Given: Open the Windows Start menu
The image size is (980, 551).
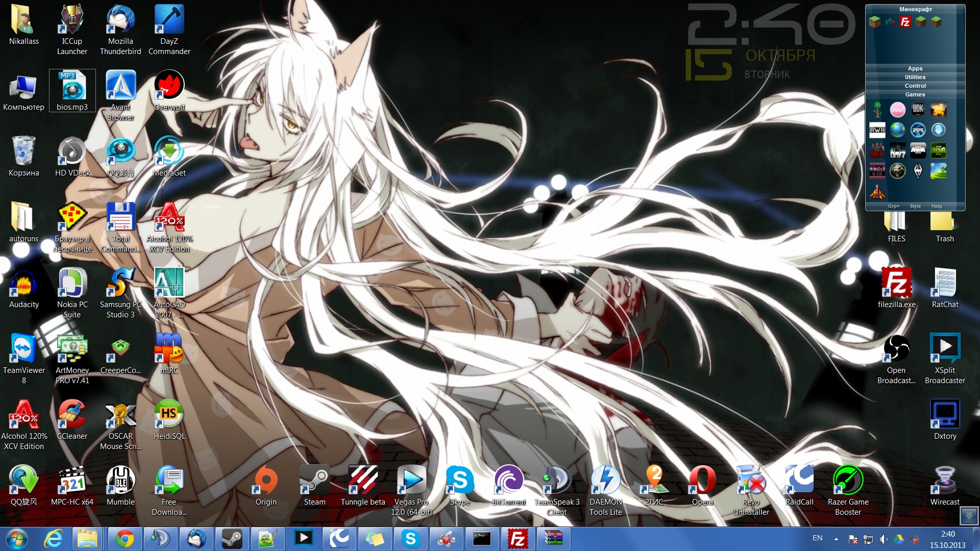Looking at the screenshot, I should point(16,539).
